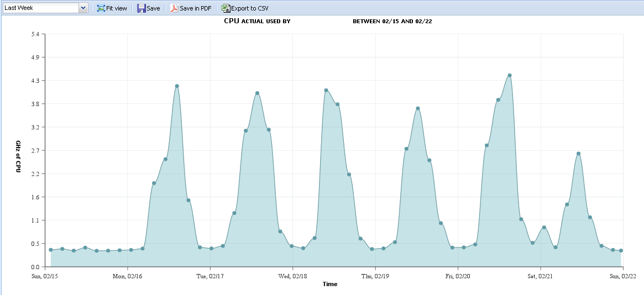Click the 'GHz of CPU' y-axis title
Screen dimensions: 644x295
click(x=18, y=157)
